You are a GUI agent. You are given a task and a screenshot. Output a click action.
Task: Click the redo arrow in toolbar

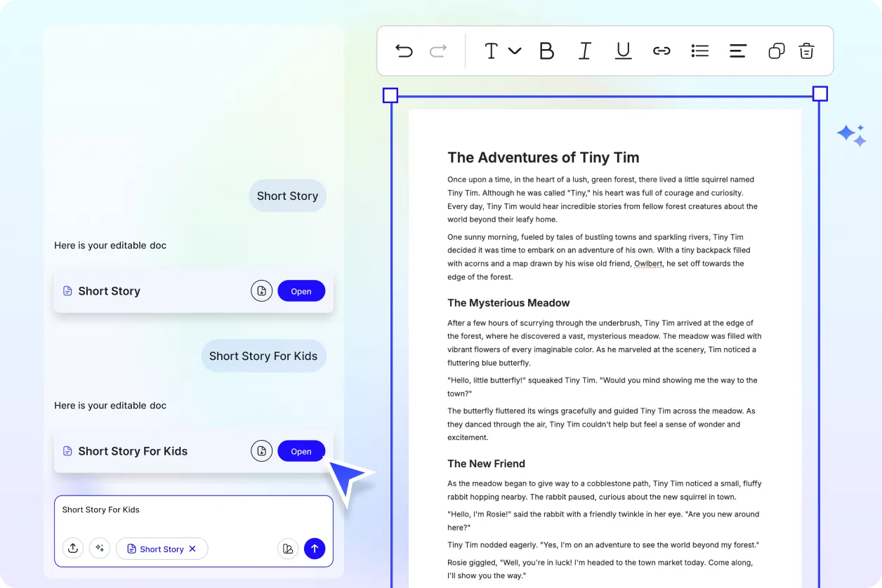pyautogui.click(x=438, y=51)
